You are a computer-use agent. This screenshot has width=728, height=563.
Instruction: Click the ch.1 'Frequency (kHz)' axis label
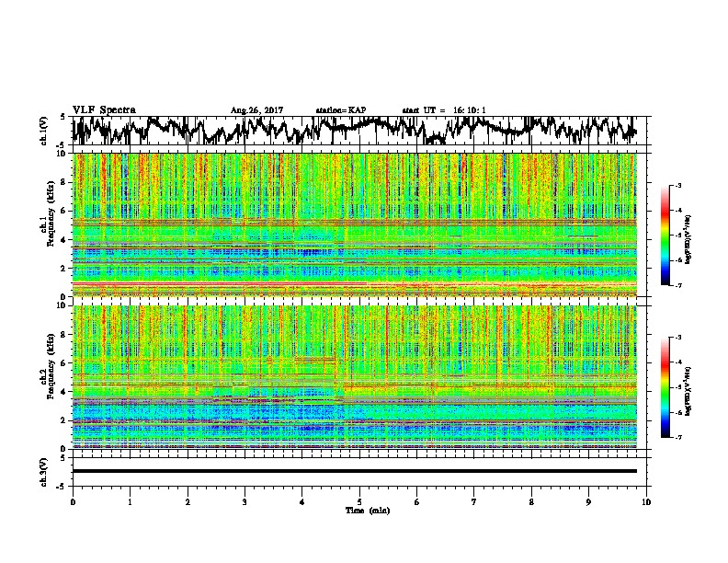(x=51, y=213)
